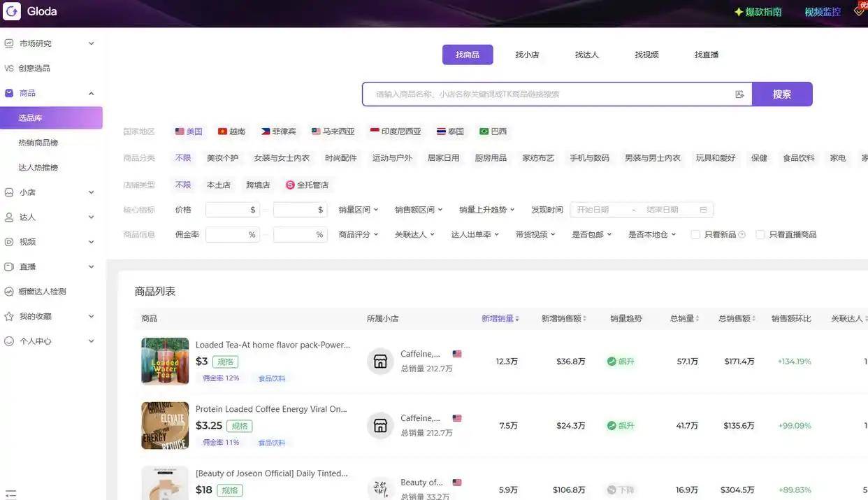This screenshot has width=868, height=500.
Task: Click the 全托管店 store type icon
Action: pyautogui.click(x=290, y=185)
